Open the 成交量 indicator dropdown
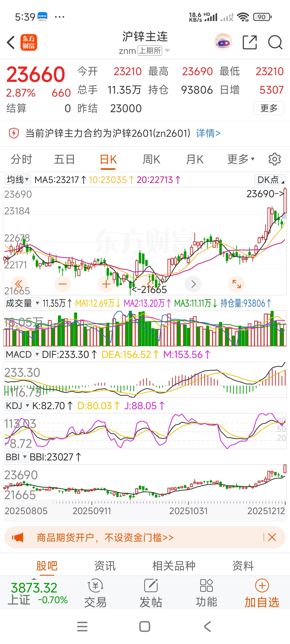Viewport: 290px width, 644px height. [x=23, y=303]
